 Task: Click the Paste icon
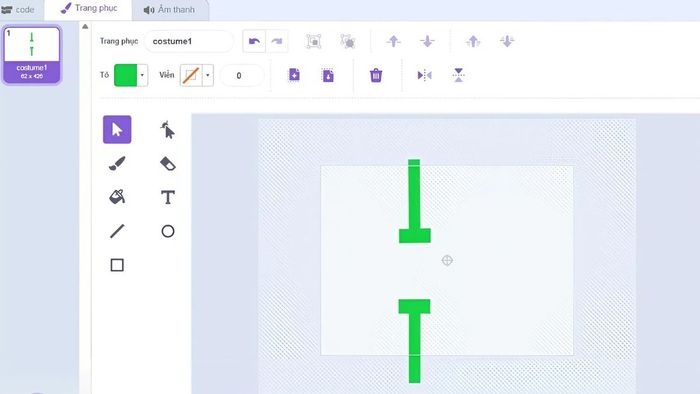[x=328, y=75]
